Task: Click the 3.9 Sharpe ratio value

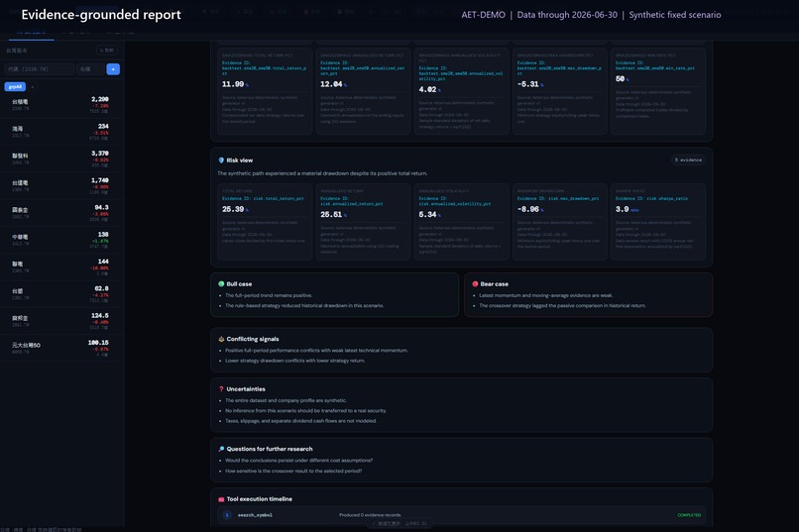Action: pyautogui.click(x=623, y=209)
